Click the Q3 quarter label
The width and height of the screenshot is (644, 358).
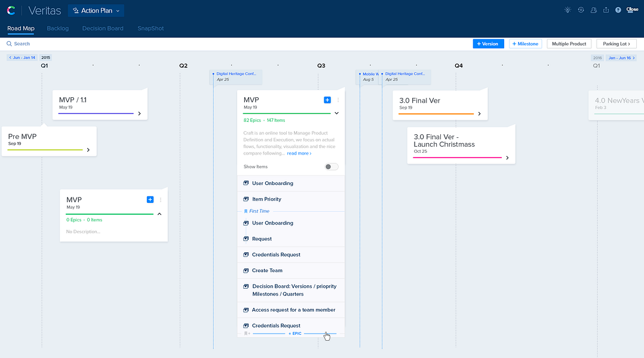tap(321, 66)
